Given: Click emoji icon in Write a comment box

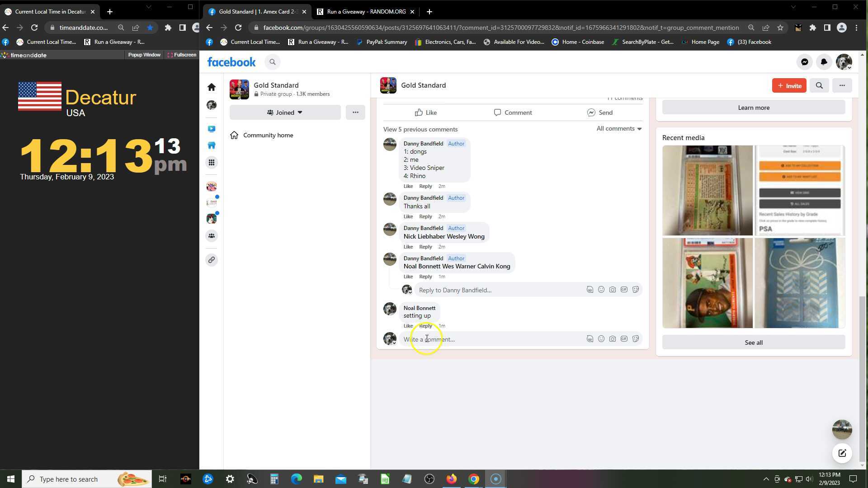Looking at the screenshot, I should tap(601, 339).
